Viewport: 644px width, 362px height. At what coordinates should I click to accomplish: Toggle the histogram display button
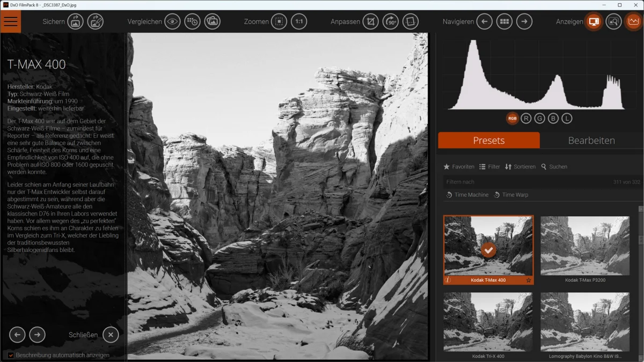(634, 22)
